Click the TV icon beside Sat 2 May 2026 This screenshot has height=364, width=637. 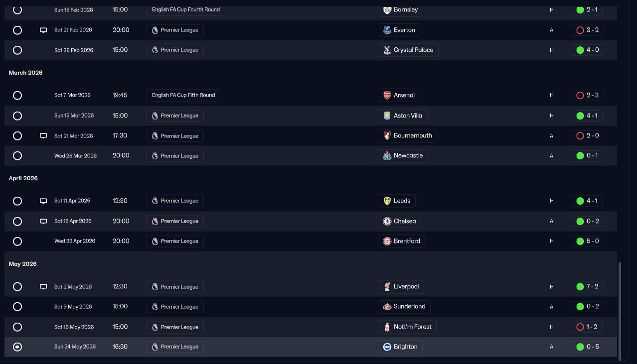(x=43, y=287)
